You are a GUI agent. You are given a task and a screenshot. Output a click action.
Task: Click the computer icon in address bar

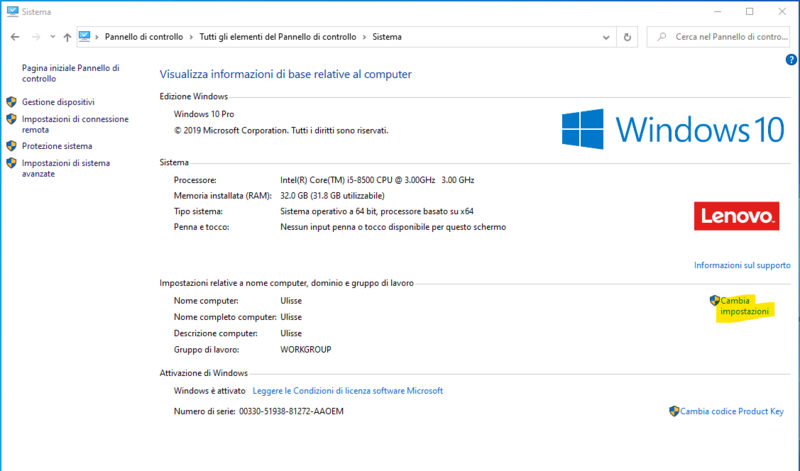click(x=86, y=37)
